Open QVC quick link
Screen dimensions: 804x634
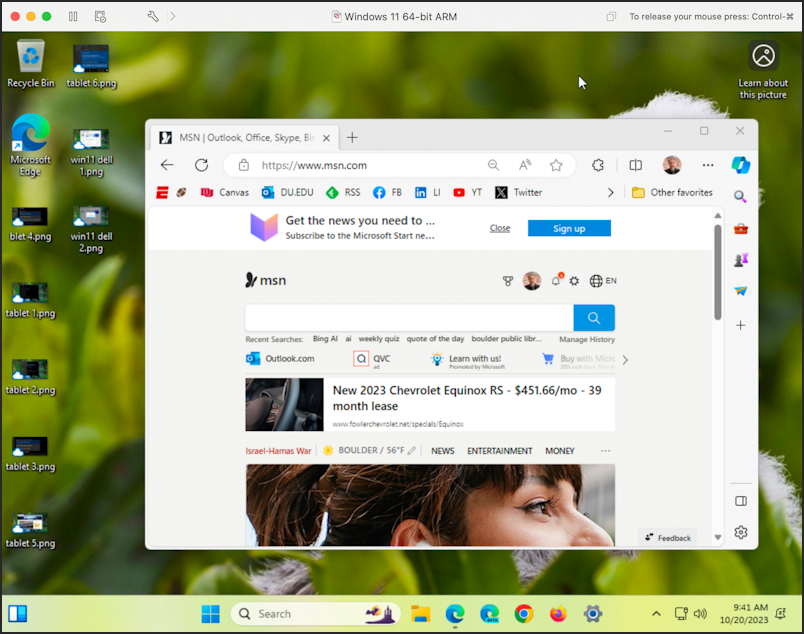[x=372, y=359]
